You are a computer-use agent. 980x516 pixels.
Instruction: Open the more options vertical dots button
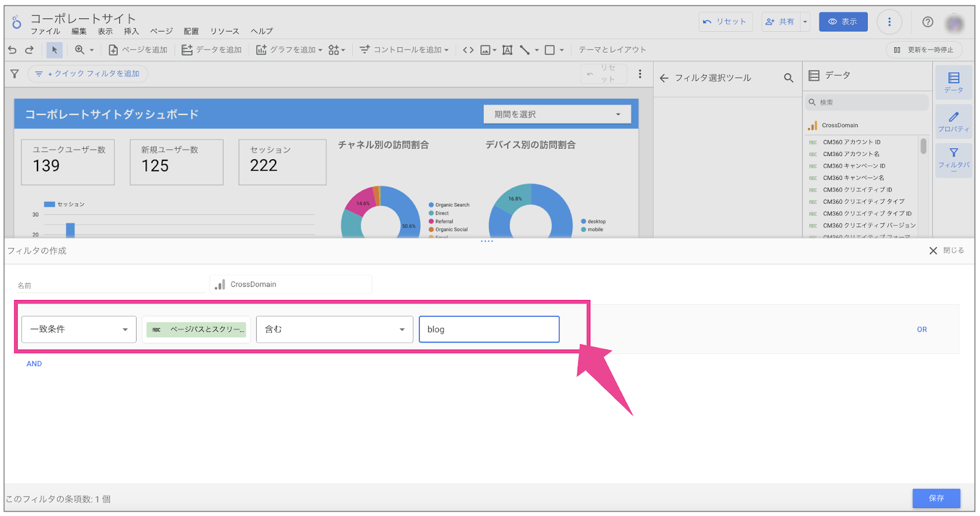[889, 22]
